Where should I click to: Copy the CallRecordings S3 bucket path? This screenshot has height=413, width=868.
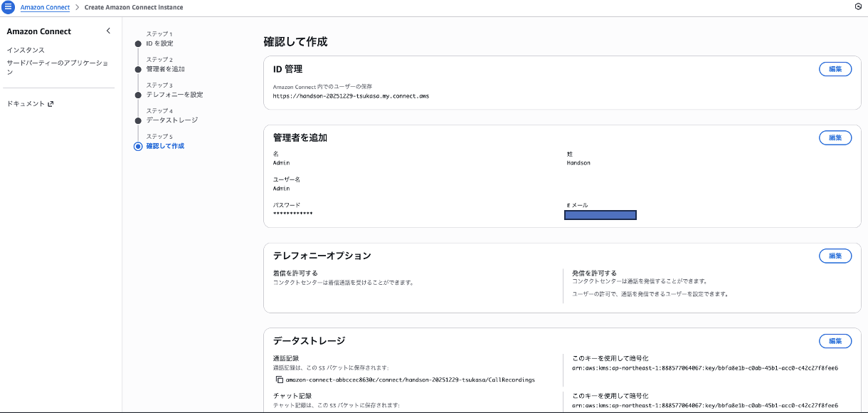[280, 380]
